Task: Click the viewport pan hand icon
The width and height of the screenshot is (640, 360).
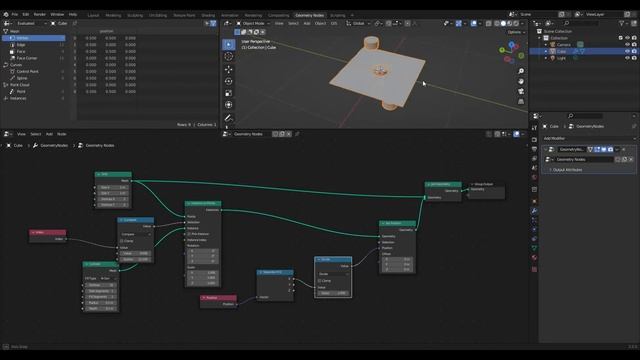Action: coord(521,81)
